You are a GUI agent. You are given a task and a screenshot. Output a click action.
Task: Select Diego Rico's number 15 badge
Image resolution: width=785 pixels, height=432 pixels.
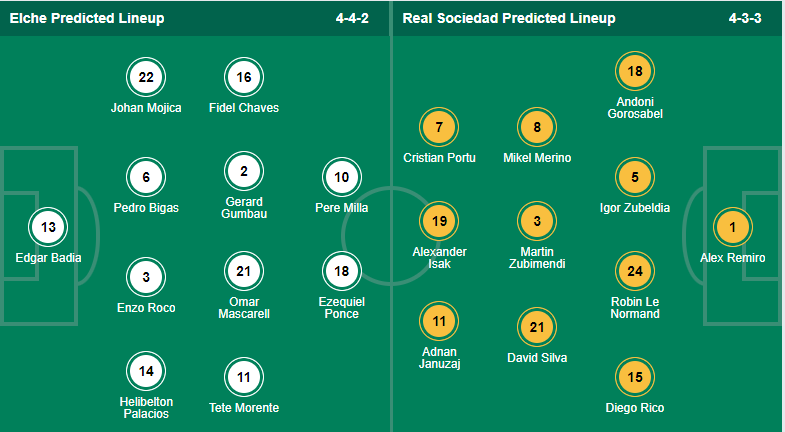point(635,377)
